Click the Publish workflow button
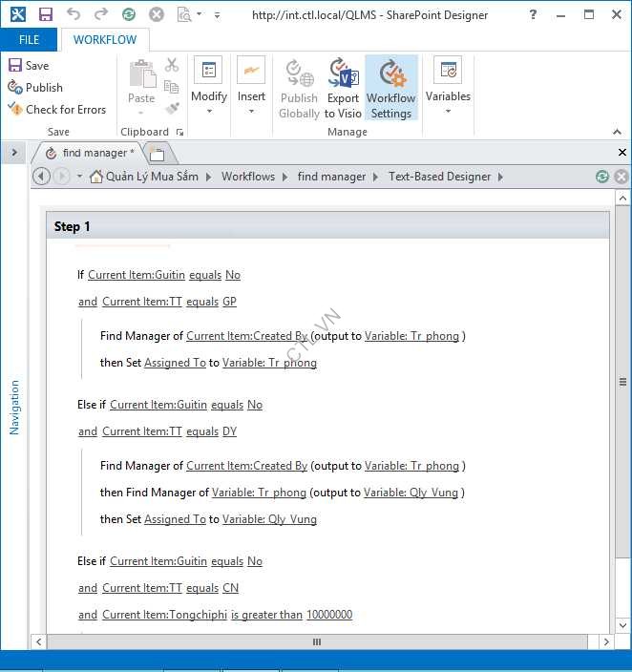 [34, 87]
